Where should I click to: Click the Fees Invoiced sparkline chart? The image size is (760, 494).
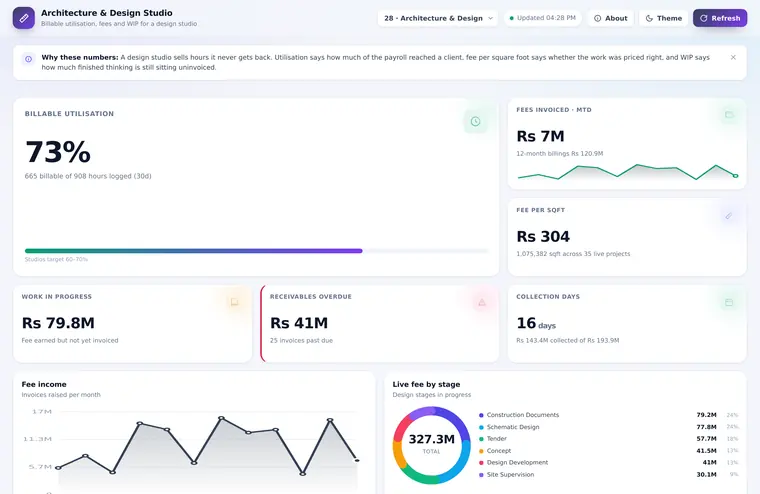(x=627, y=172)
